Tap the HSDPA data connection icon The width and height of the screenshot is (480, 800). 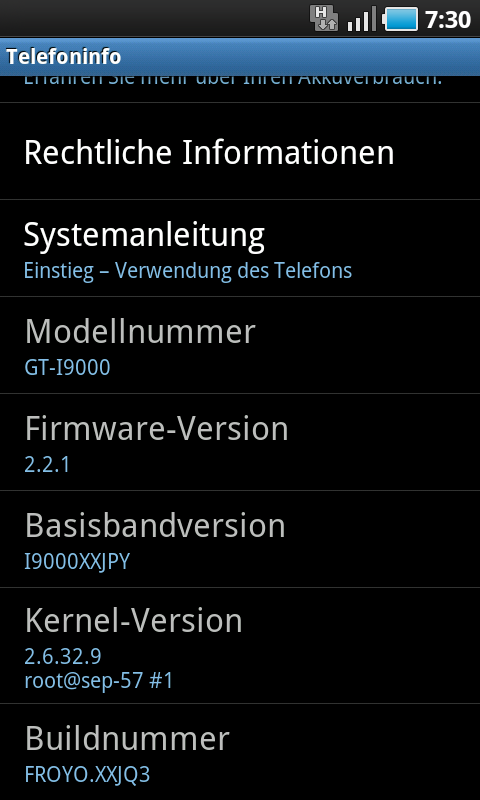(324, 19)
